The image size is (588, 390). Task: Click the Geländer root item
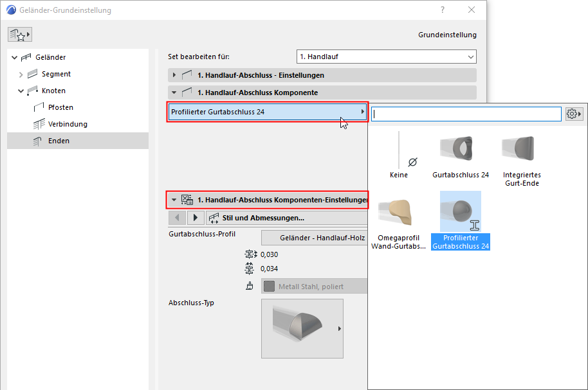50,57
